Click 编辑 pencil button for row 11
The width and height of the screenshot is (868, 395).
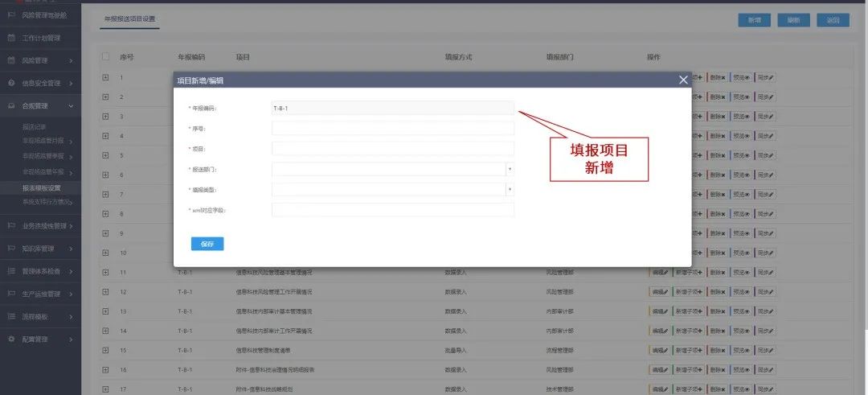[x=660, y=272]
